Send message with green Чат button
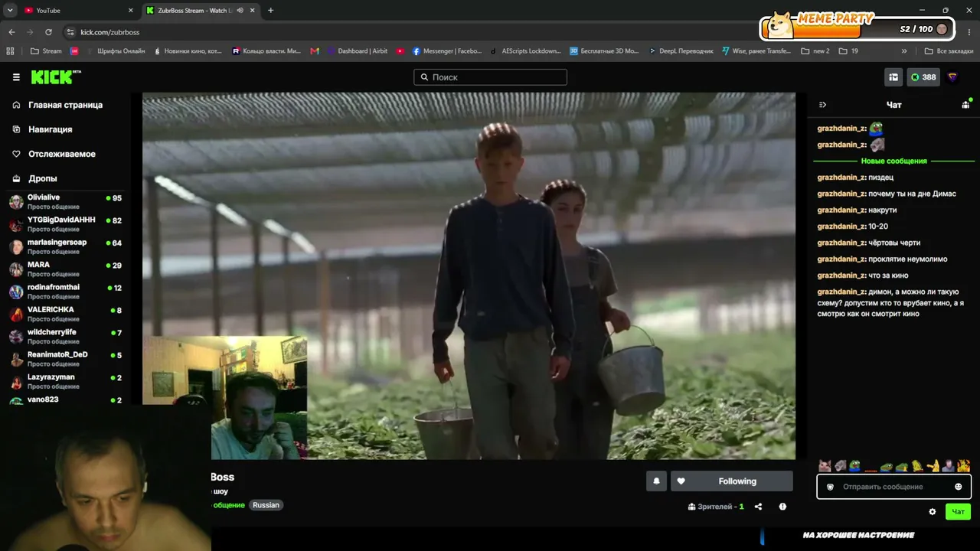 pos(958,512)
